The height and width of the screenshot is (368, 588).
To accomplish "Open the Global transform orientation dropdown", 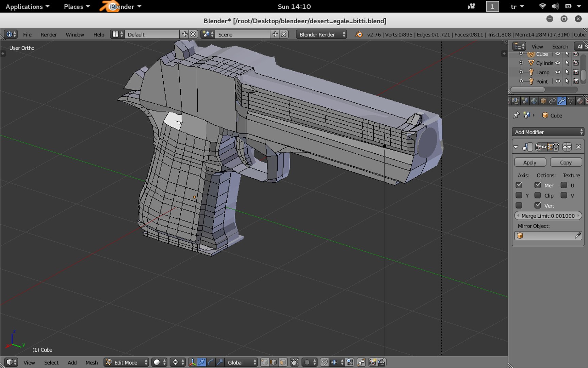I will (241, 362).
